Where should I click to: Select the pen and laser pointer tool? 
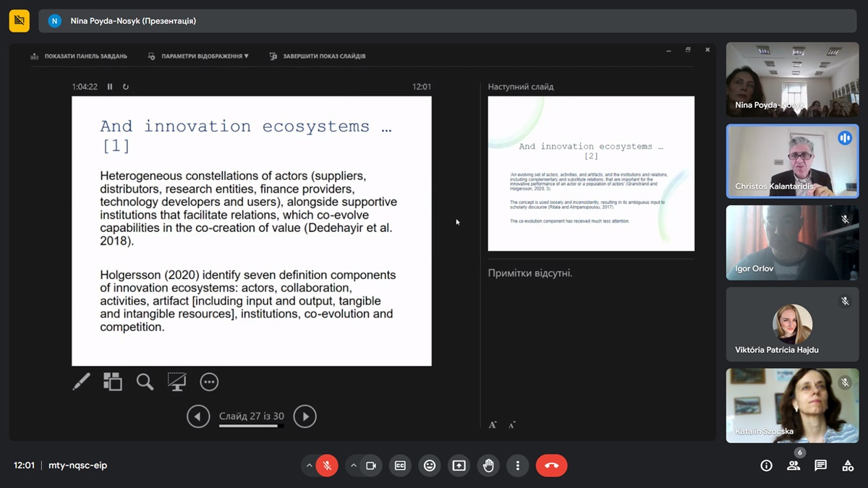82,382
